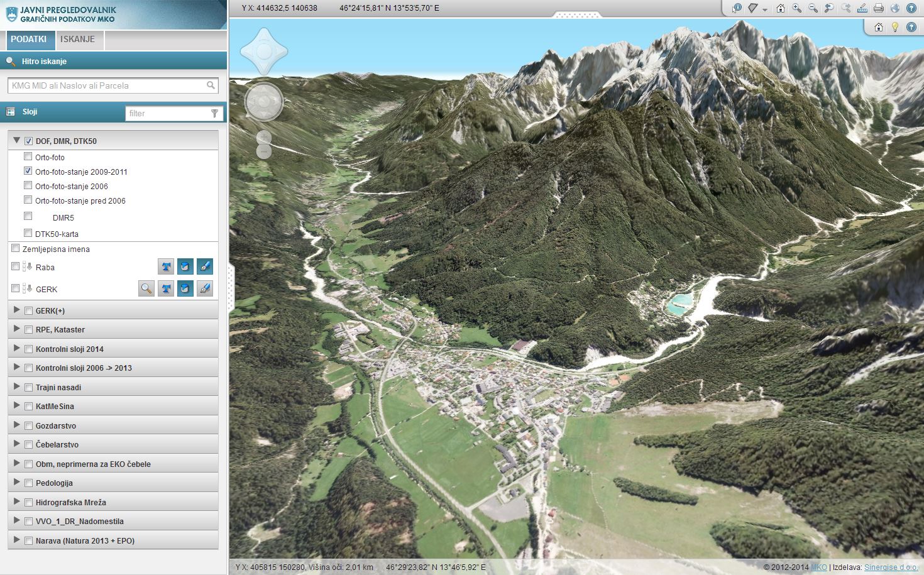The image size is (924, 575).
Task: Go to the next map view
Action: point(846,8)
